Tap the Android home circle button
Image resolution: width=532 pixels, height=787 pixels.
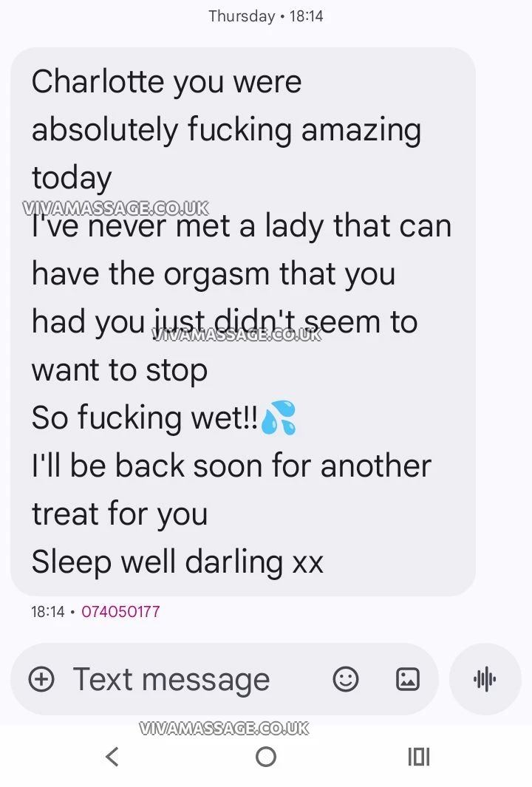click(266, 757)
